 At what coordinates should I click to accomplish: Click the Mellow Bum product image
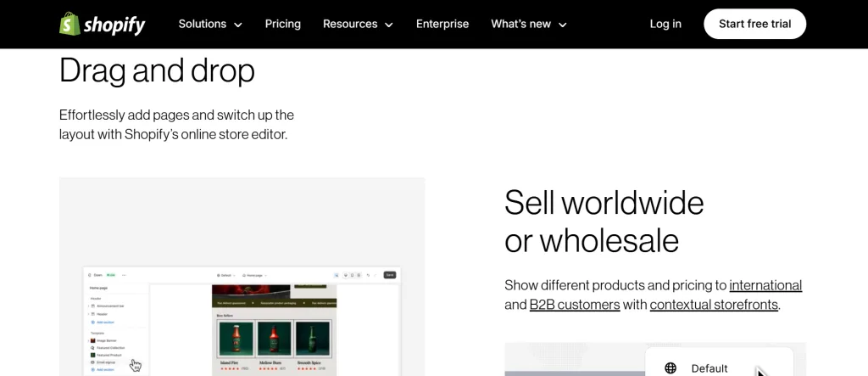(274, 339)
